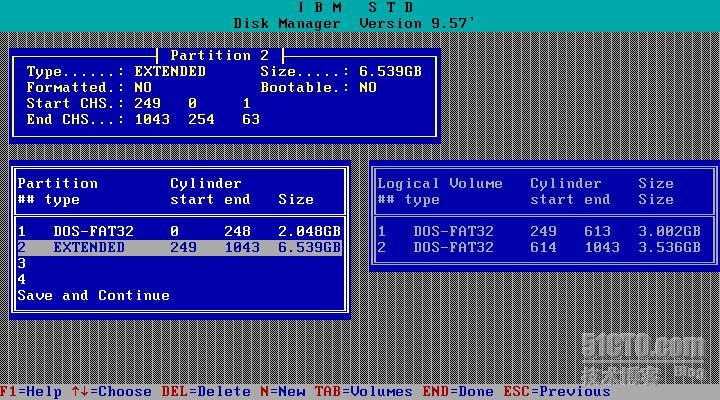Click the Formatted value NO
Screen dimensions: 720x400
click(x=143, y=88)
